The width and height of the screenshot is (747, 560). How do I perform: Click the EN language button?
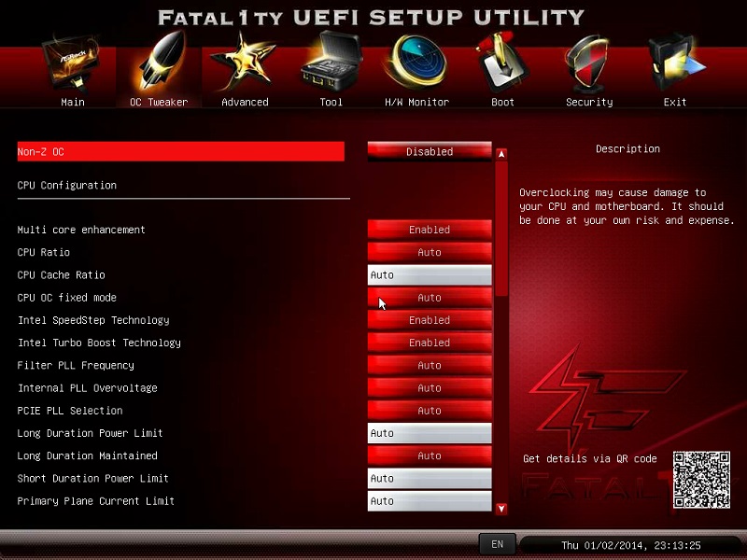tap(497, 544)
